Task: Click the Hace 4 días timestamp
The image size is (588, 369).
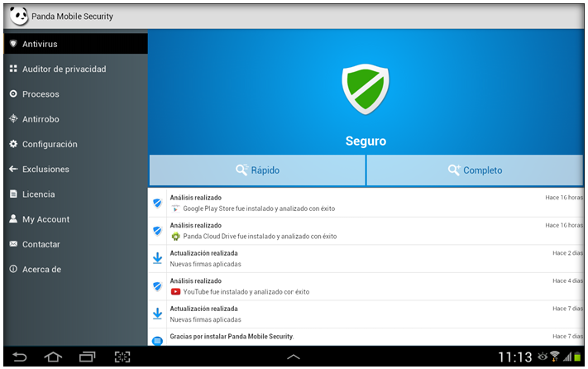Action: 567,280
